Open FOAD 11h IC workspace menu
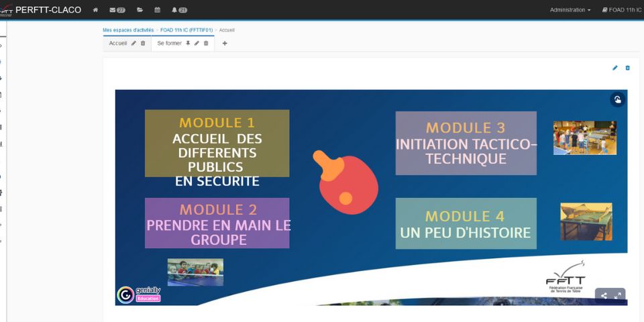This screenshot has width=644, height=322. click(x=621, y=10)
